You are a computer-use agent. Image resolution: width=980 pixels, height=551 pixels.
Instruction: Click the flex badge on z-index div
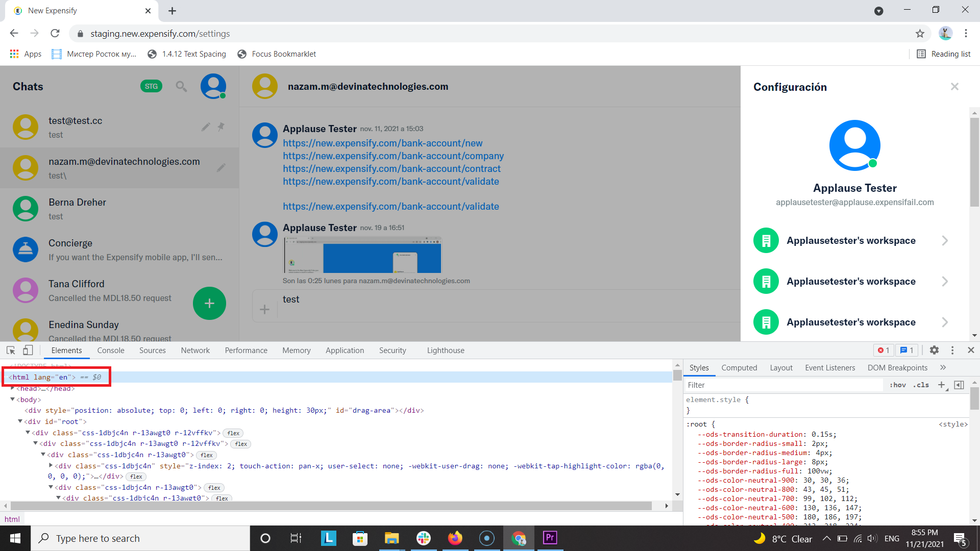pyautogui.click(x=136, y=477)
